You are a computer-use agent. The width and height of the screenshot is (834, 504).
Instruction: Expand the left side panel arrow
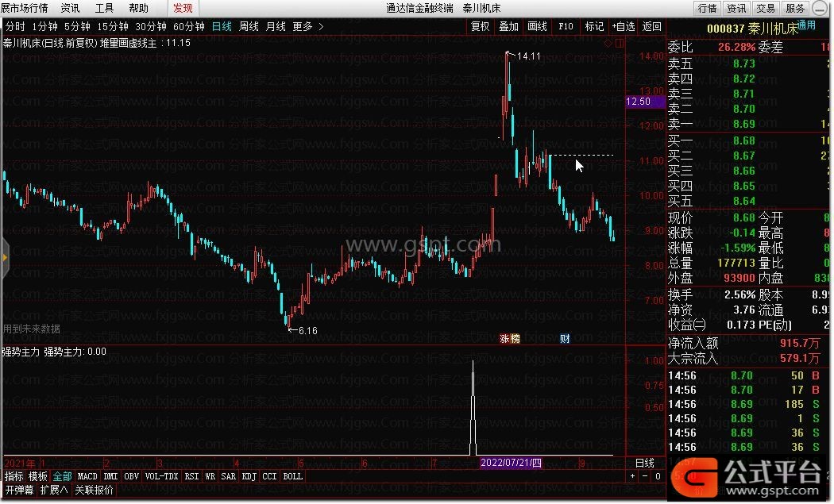click(5, 258)
